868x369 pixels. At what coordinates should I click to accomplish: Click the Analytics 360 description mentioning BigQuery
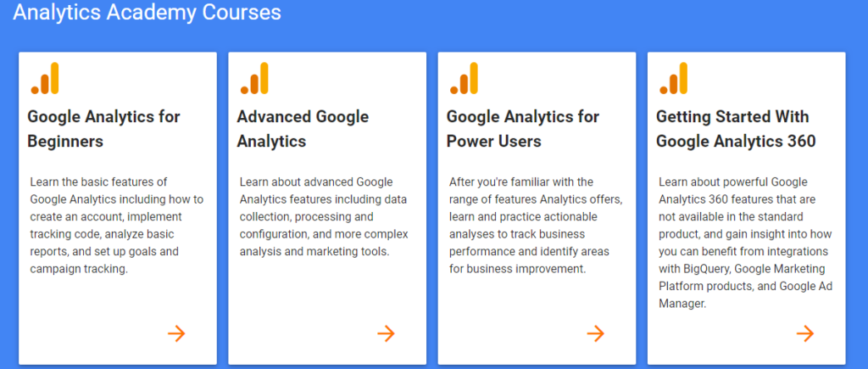(746, 243)
